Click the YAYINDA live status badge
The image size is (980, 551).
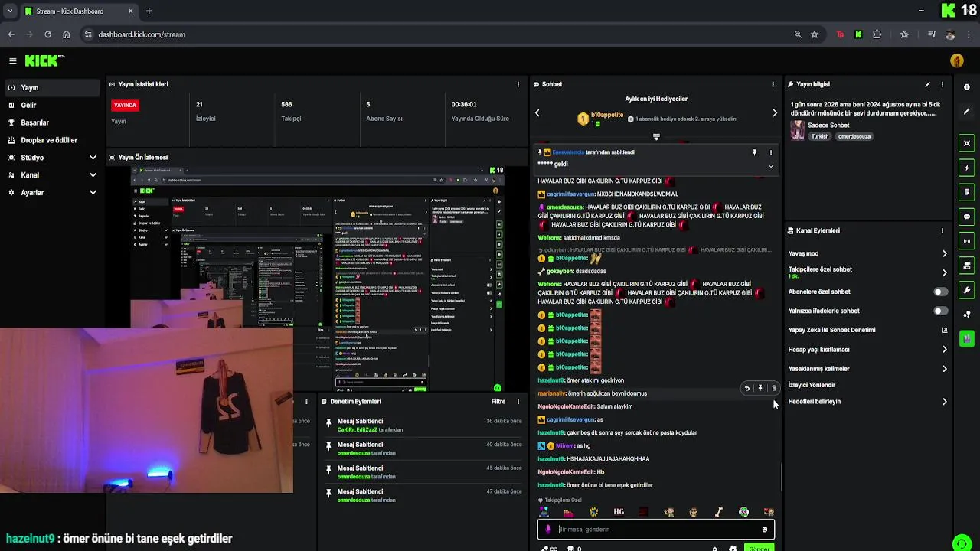point(126,105)
